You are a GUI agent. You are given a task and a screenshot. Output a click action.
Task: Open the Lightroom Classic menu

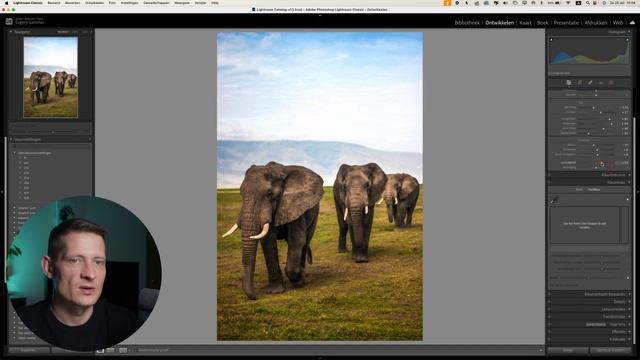point(28,3)
